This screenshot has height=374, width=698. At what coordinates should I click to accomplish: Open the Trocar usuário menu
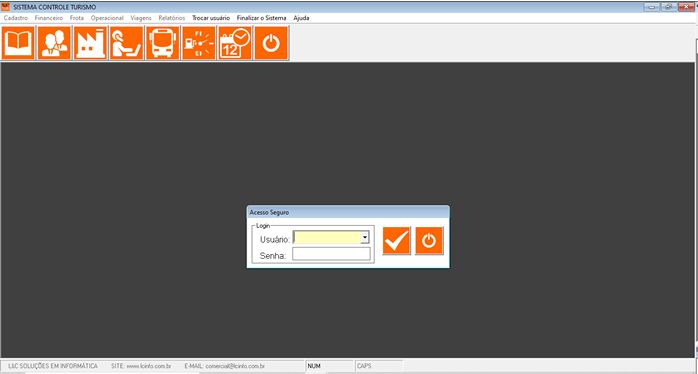[x=211, y=18]
